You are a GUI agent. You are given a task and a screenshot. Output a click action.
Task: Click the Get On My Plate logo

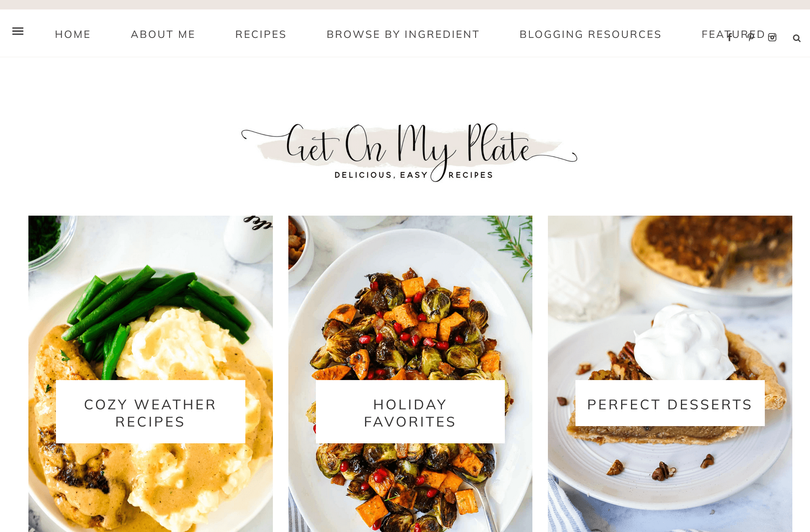click(409, 152)
